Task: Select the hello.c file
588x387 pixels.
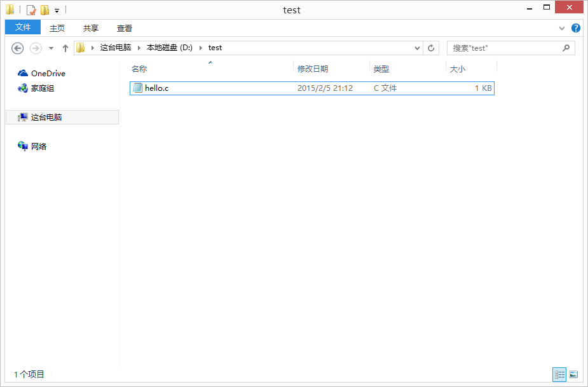Action: click(312, 88)
